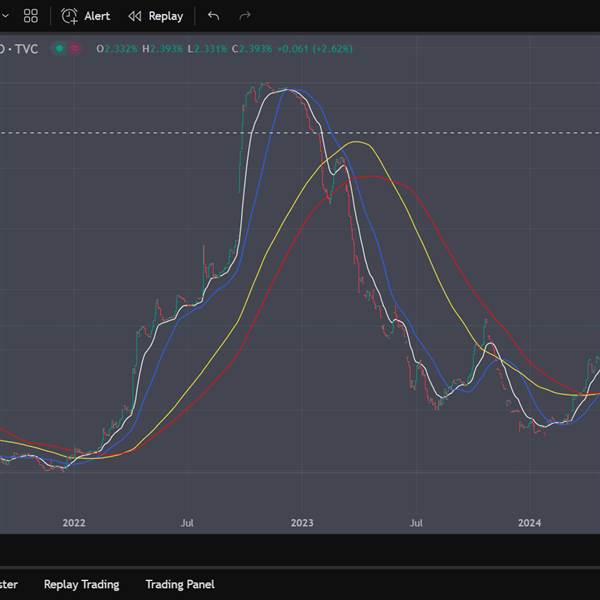Click the 2022 label on time axis
The width and height of the screenshot is (600, 600).
[74, 523]
